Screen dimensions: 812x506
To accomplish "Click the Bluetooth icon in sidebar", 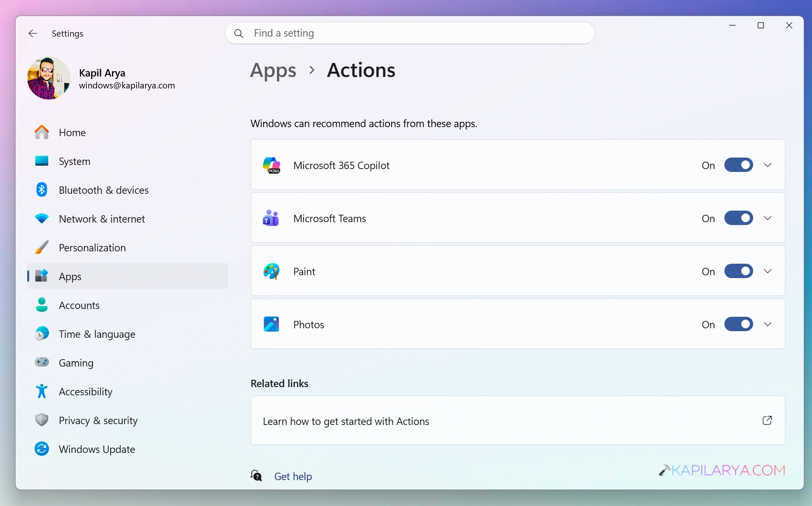I will coord(42,190).
